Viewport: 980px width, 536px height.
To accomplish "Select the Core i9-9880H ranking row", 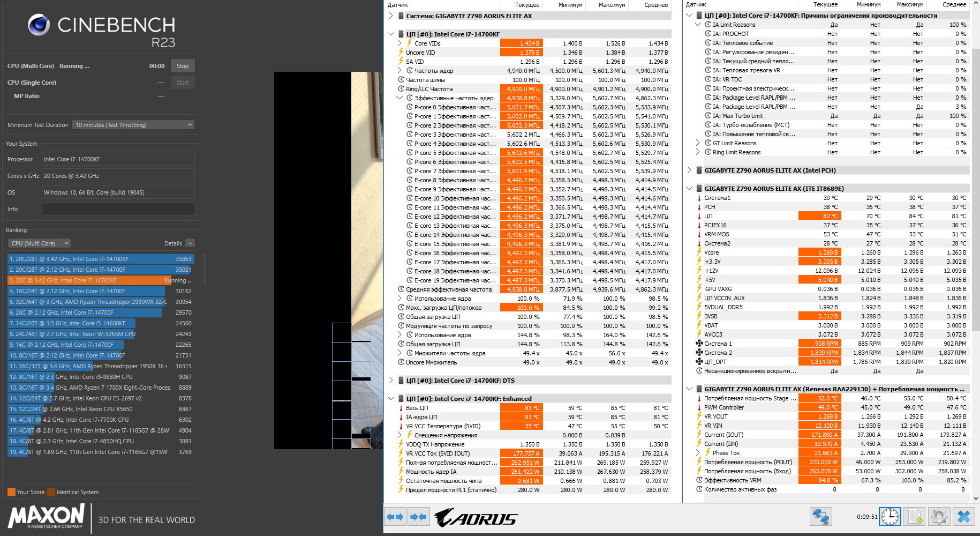I will coord(101,377).
